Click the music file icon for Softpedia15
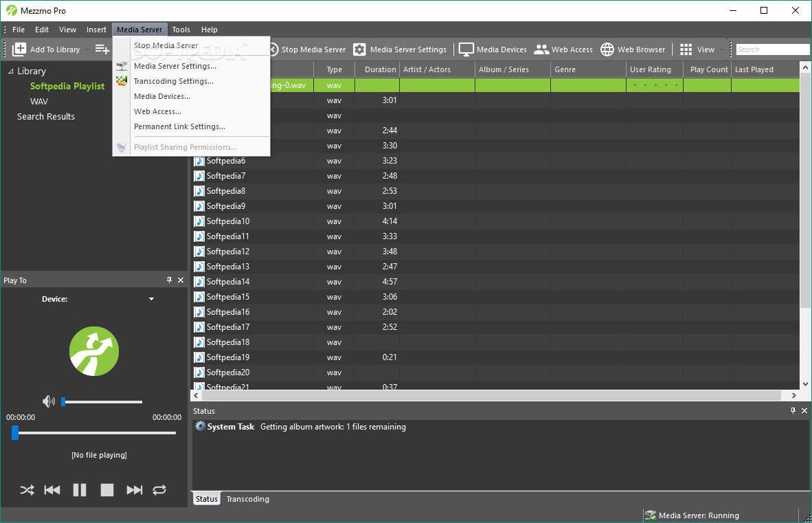Image resolution: width=812 pixels, height=523 pixels. pyautogui.click(x=199, y=297)
